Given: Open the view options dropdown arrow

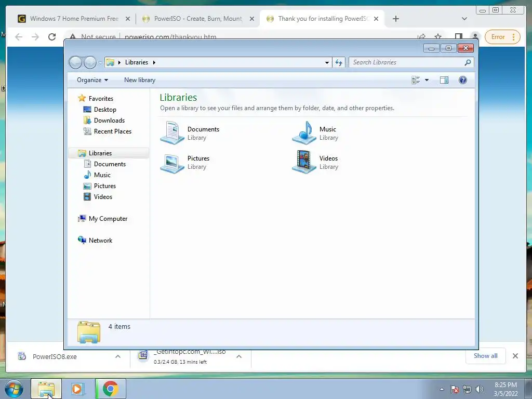Looking at the screenshot, I should click(427, 80).
